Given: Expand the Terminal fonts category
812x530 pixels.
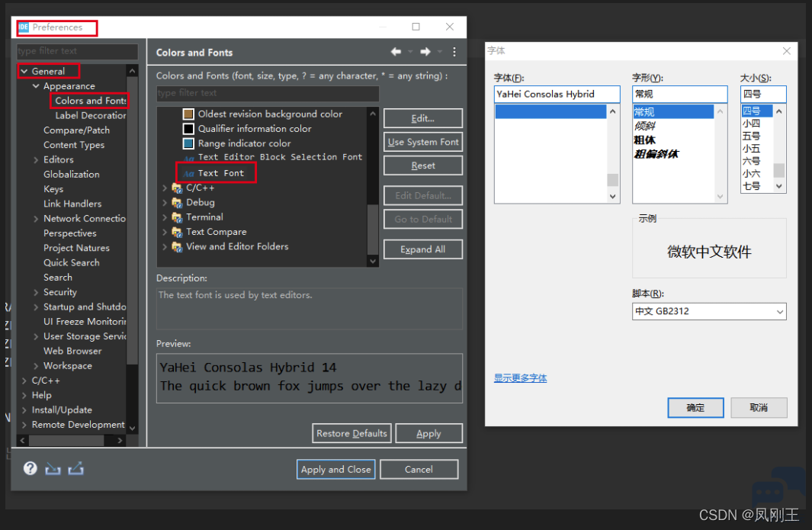Looking at the screenshot, I should pyautogui.click(x=165, y=217).
